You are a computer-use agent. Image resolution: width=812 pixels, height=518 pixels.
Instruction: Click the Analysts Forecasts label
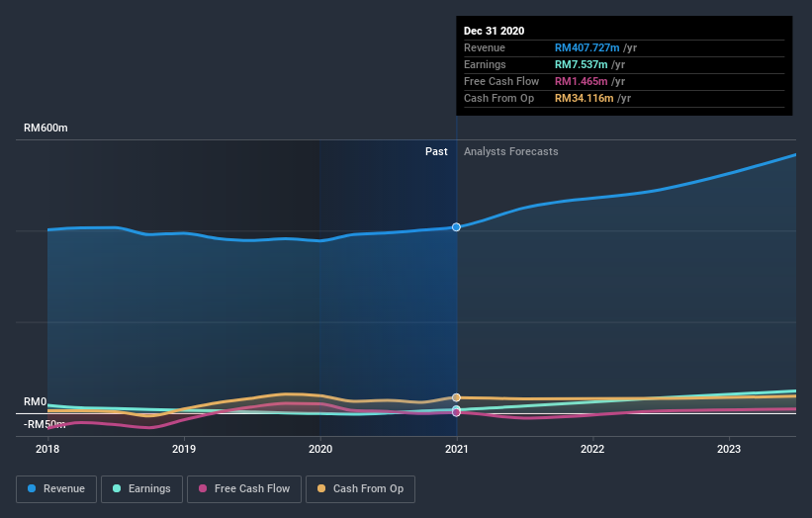coord(511,151)
